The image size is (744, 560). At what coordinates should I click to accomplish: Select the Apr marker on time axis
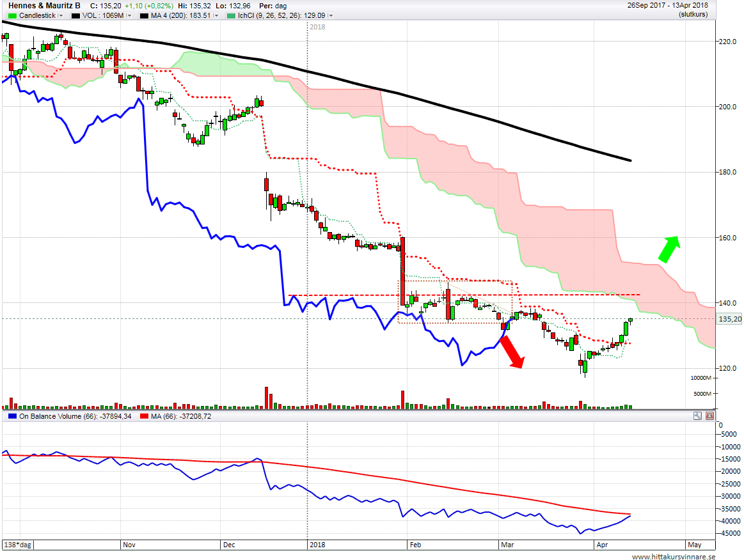(602, 545)
